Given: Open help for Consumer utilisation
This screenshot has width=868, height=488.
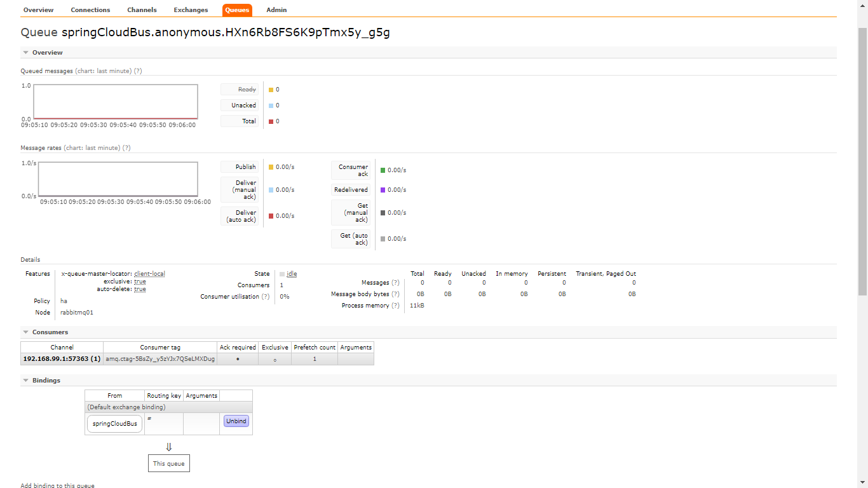Looking at the screenshot, I should coord(266,297).
